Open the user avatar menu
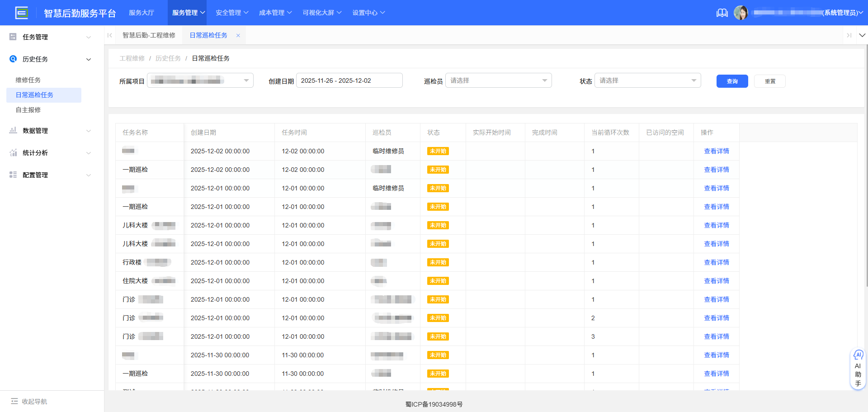The image size is (868, 412). [741, 13]
